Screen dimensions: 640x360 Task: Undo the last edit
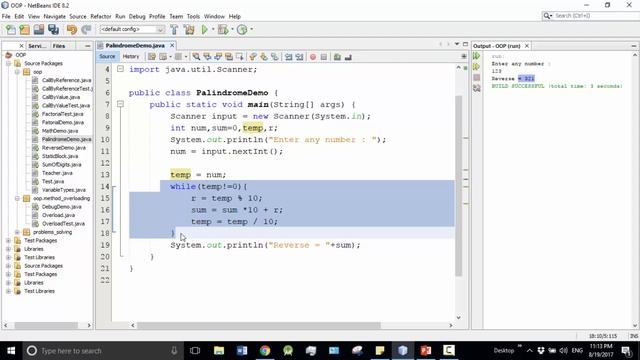tap(72, 29)
